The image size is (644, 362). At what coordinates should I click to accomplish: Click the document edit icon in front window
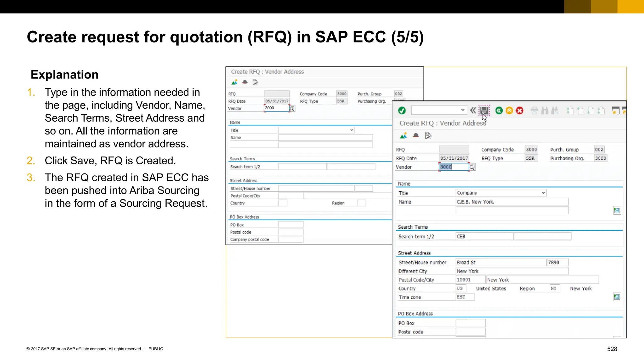(428, 136)
